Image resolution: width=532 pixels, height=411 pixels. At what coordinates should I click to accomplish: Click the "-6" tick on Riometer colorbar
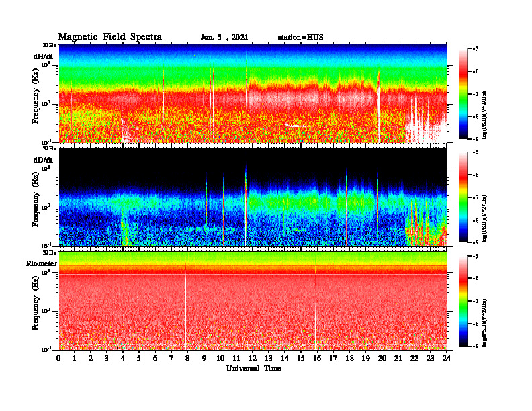(x=476, y=279)
